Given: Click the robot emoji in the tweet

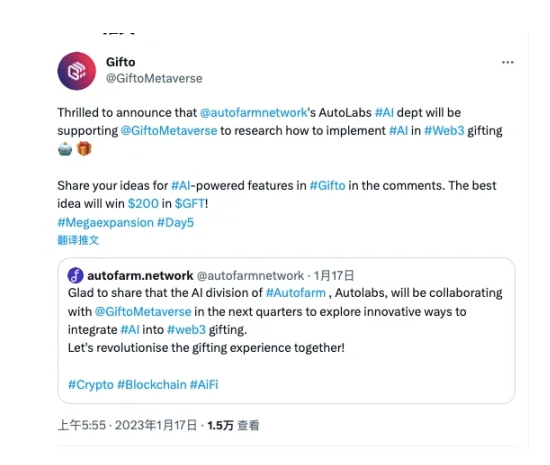Looking at the screenshot, I should click(x=65, y=149).
